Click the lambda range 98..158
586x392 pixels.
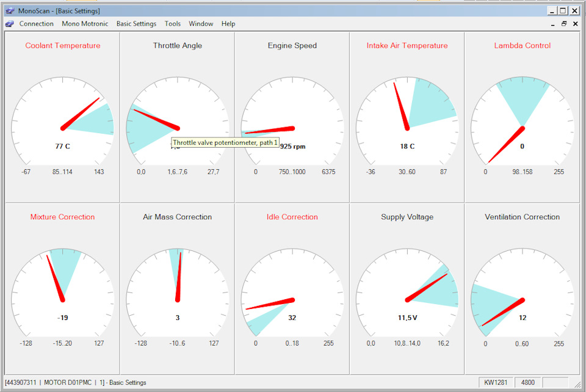tap(523, 172)
